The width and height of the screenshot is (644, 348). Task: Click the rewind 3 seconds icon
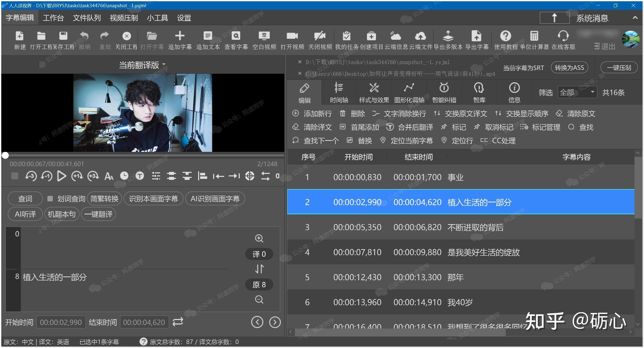point(31,176)
